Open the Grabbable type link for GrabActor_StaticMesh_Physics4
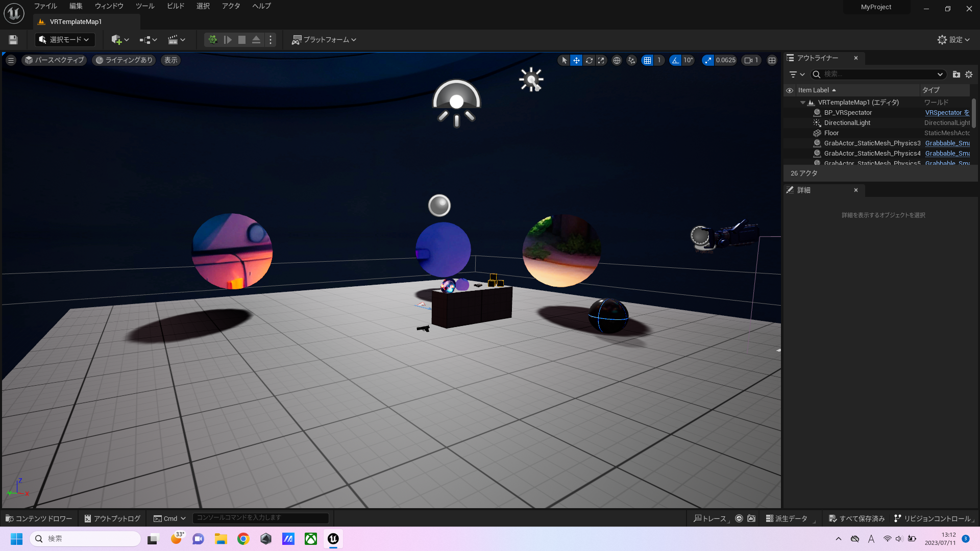The image size is (980, 551). pos(947,154)
